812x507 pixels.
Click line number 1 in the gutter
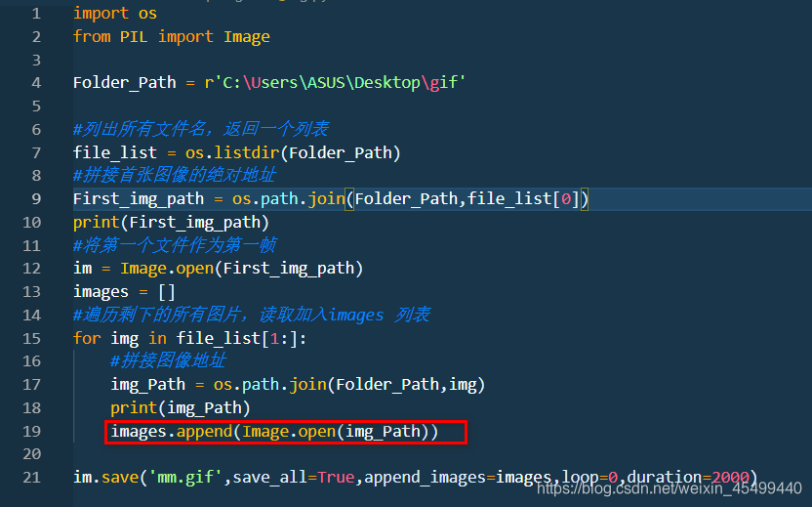click(x=36, y=14)
